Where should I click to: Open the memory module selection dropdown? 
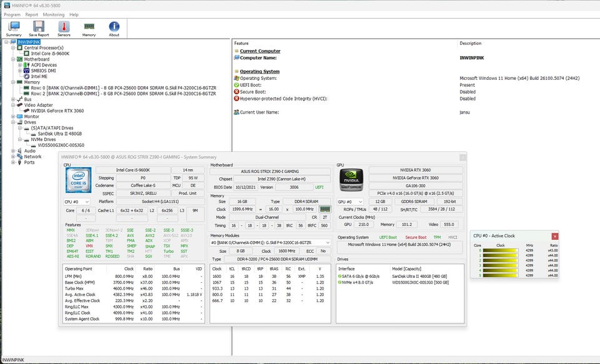tap(270, 242)
